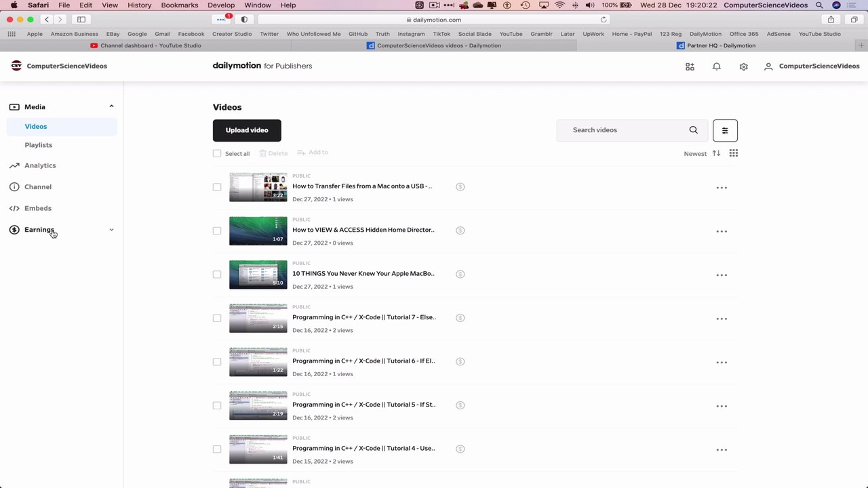Open more options for Transfer Files video
The image size is (868, 488).
pyautogui.click(x=722, y=188)
